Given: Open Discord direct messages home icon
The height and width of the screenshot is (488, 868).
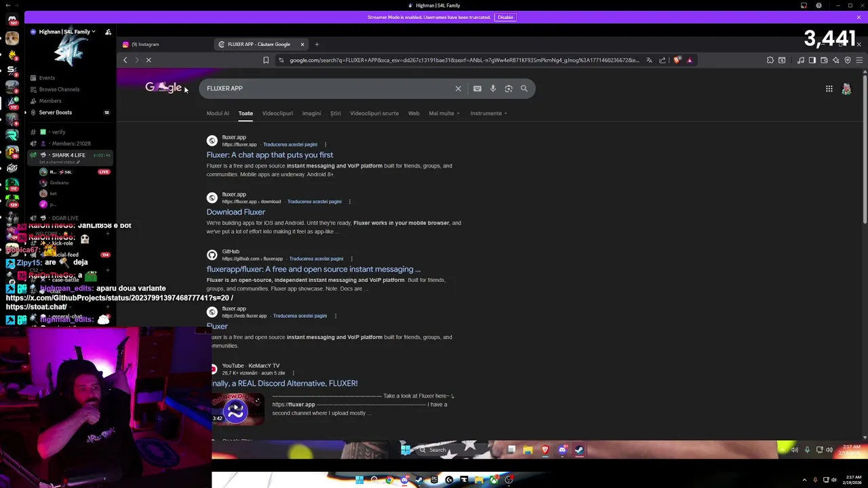Looking at the screenshot, I should pos(12,19).
